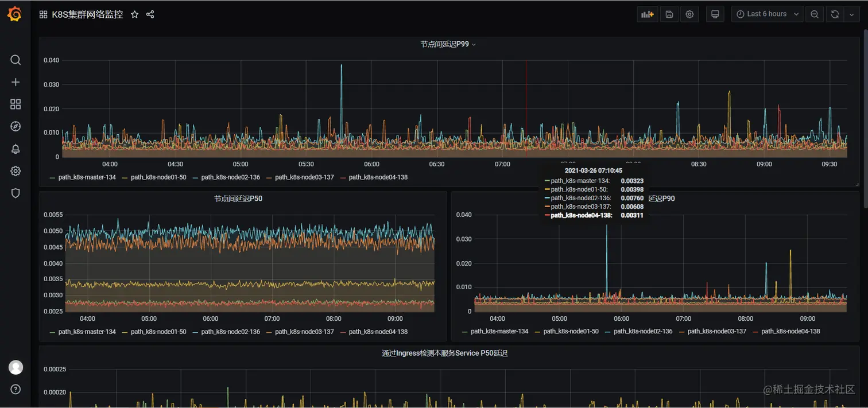
Task: Click the K8S集群网络监控 dashboard title
Action: (87, 14)
